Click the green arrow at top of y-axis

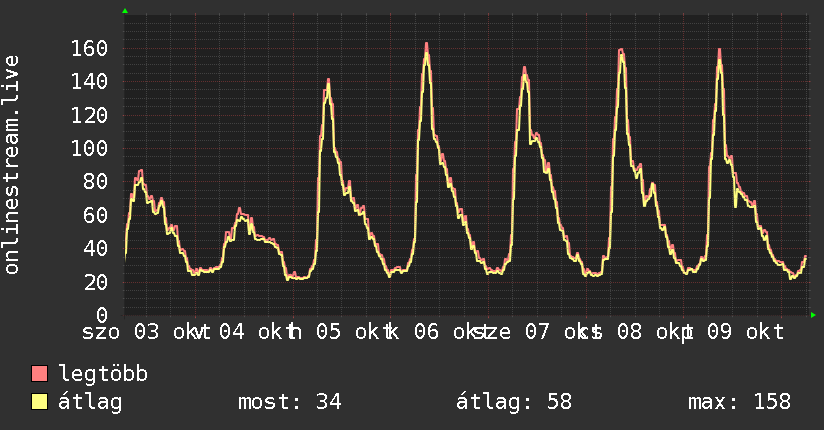(125, 11)
